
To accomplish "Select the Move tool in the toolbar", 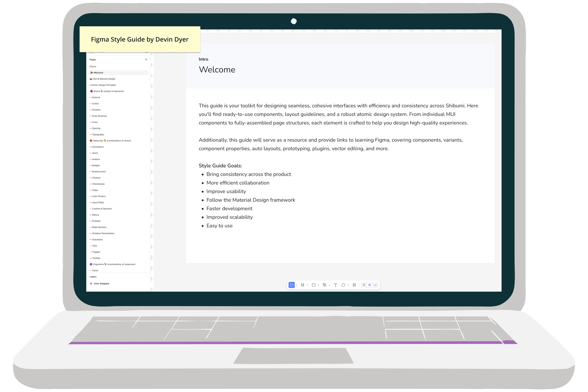I will point(292,285).
